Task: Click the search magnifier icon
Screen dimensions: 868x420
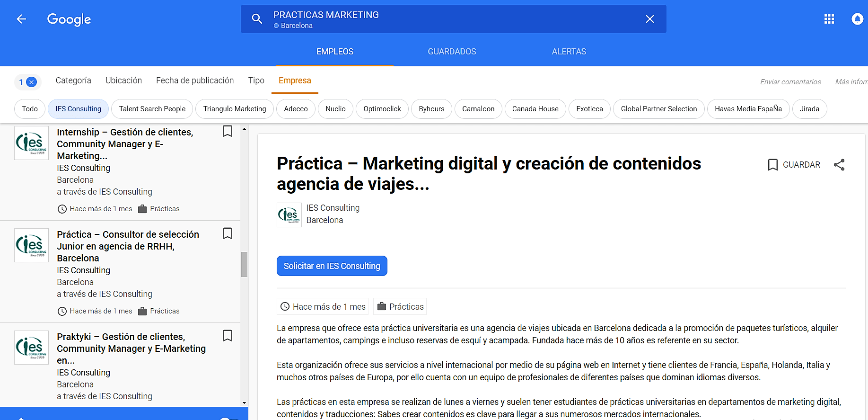Action: click(x=257, y=19)
